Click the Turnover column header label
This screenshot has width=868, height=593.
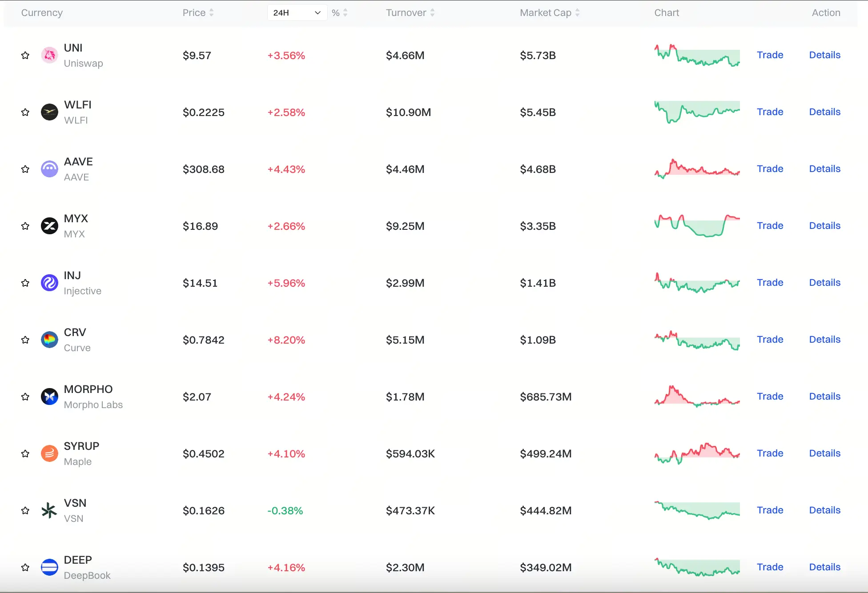tap(406, 13)
